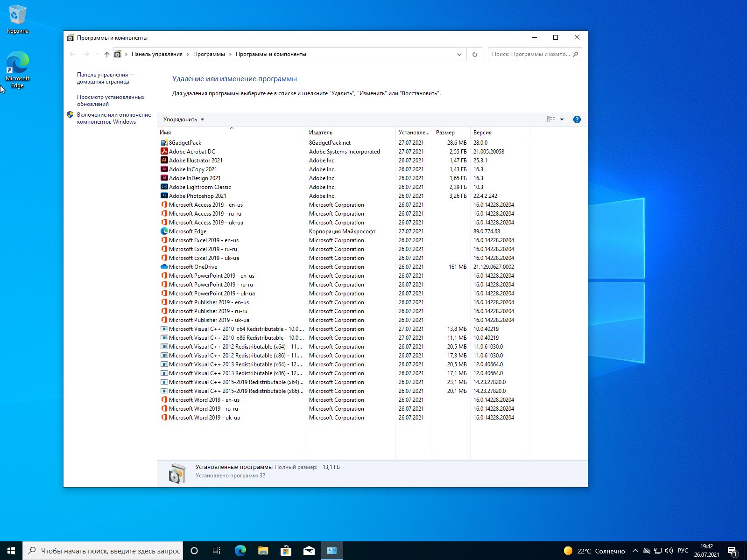Expand the address bar history dropdown

tap(459, 54)
